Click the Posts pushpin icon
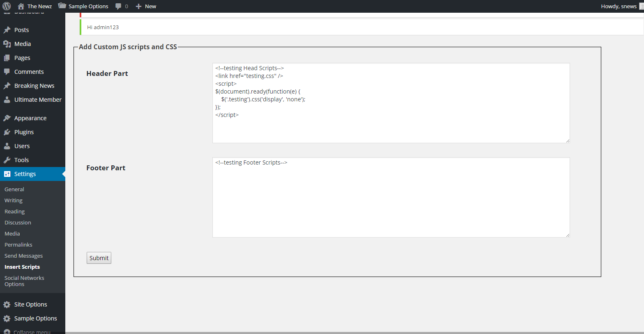 pyautogui.click(x=7, y=30)
